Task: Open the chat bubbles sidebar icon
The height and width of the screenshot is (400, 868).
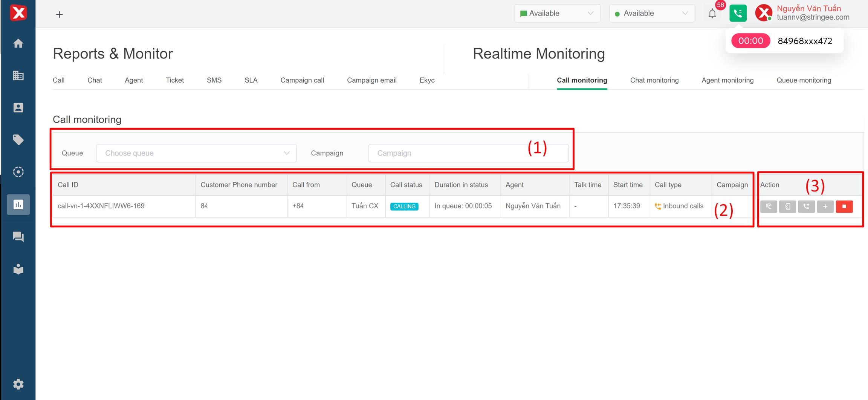Action: click(18, 237)
